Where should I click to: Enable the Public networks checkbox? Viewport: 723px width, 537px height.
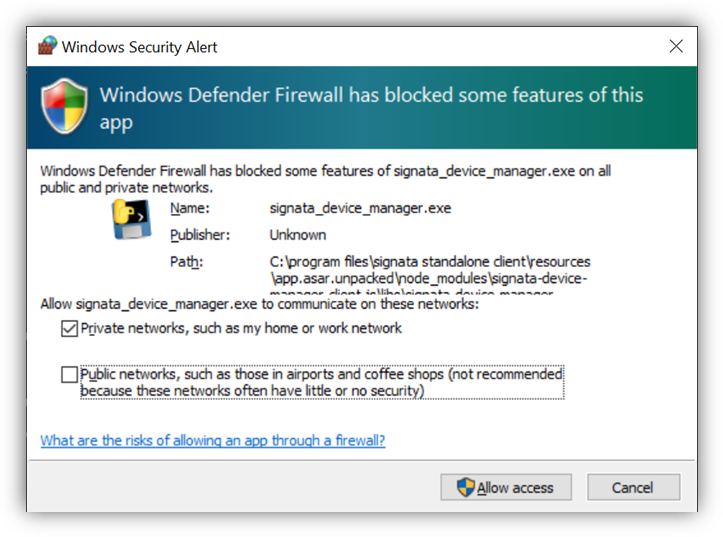tap(69, 374)
